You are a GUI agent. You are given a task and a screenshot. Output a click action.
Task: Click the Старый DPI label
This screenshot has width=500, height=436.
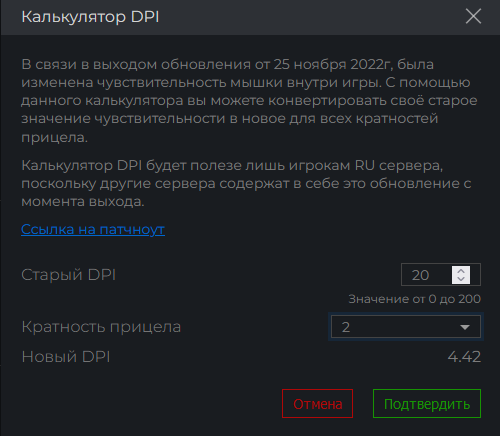pyautogui.click(x=68, y=275)
